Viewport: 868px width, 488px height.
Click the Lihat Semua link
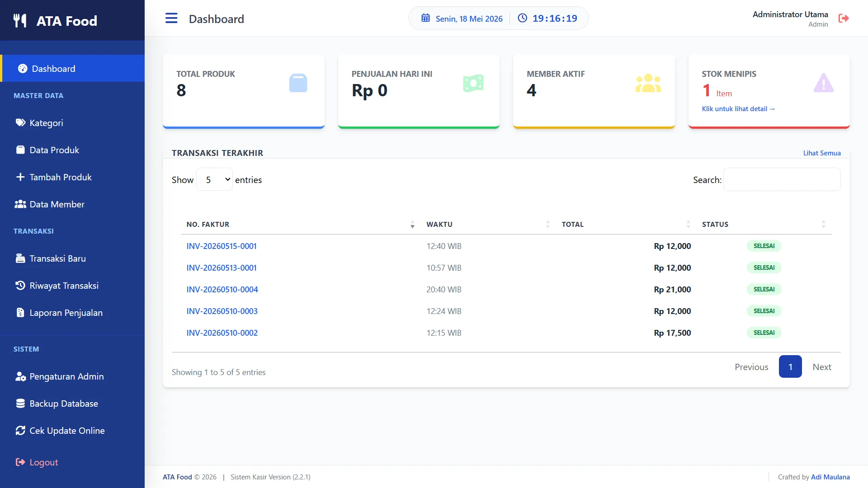[822, 153]
